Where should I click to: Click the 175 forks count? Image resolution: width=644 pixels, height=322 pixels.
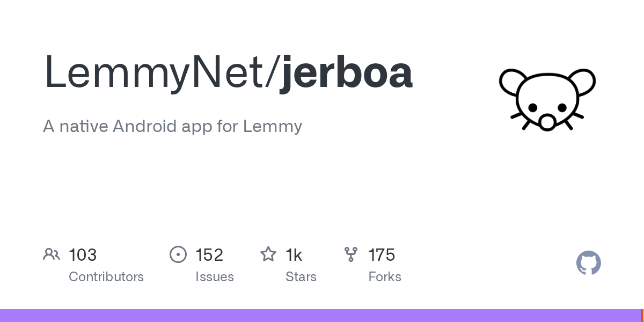click(382, 255)
